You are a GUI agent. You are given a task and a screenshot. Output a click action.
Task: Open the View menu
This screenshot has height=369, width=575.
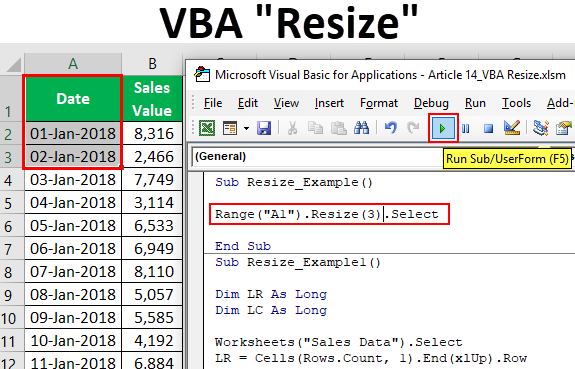point(286,103)
